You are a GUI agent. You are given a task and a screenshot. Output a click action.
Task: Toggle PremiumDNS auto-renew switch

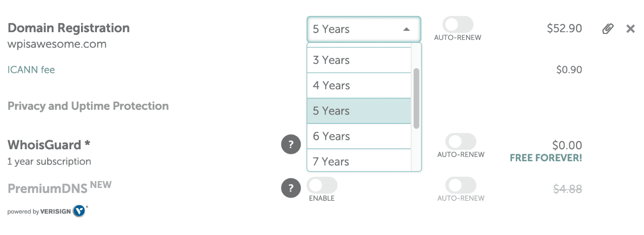[x=460, y=185]
